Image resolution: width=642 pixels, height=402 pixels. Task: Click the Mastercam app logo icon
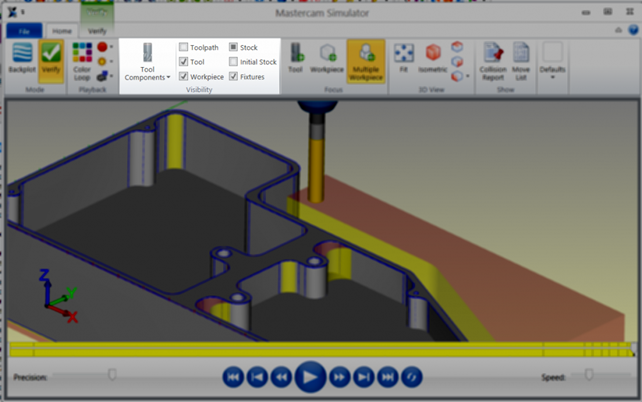[13, 12]
